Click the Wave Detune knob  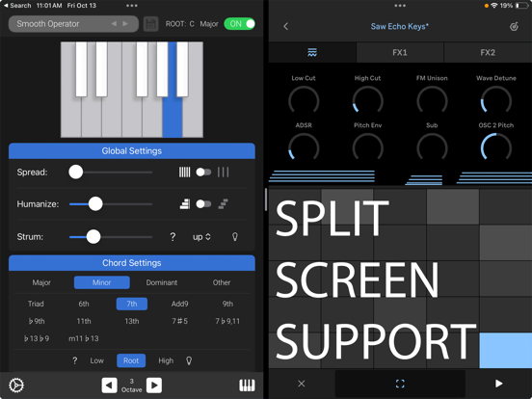click(496, 100)
